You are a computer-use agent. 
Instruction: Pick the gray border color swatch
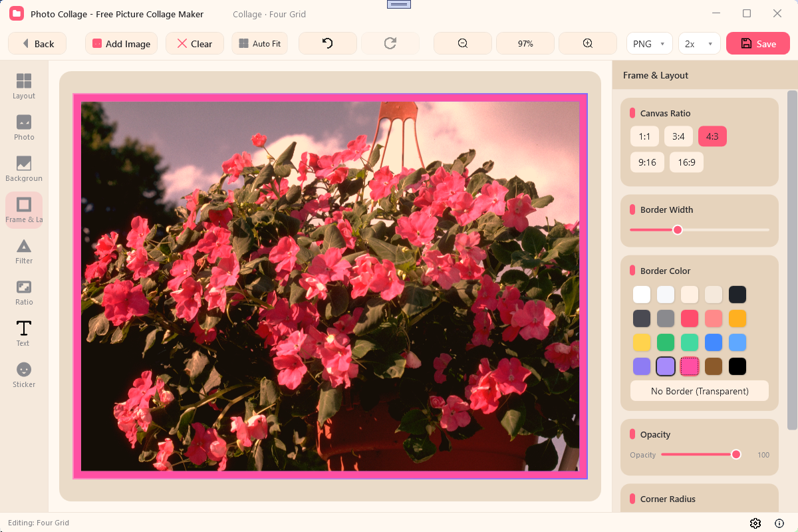point(666,319)
